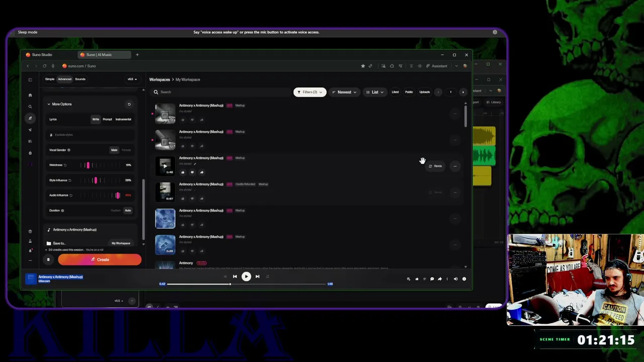Bookmark page with the star icon
This screenshot has height=362, width=644.
pos(363,66)
